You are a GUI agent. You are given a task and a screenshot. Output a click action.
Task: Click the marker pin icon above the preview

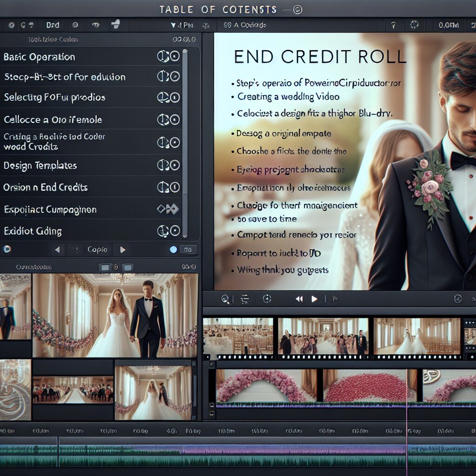tap(393, 26)
